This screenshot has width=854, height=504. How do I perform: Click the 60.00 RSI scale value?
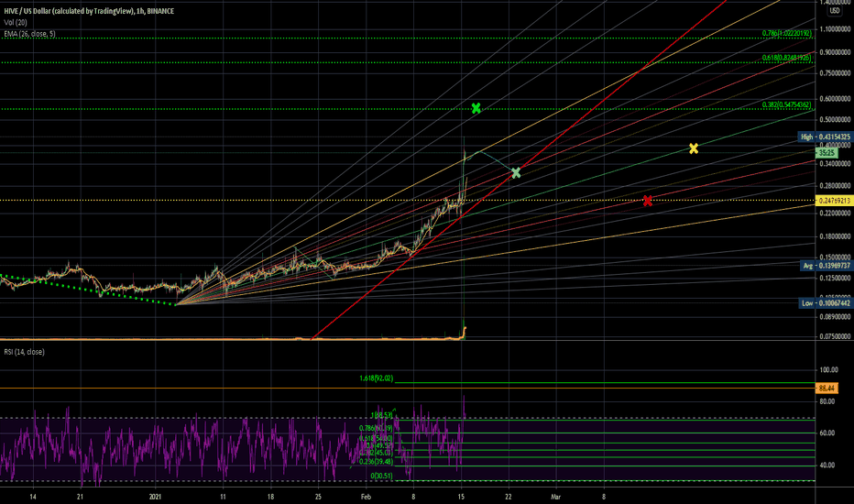(828, 433)
